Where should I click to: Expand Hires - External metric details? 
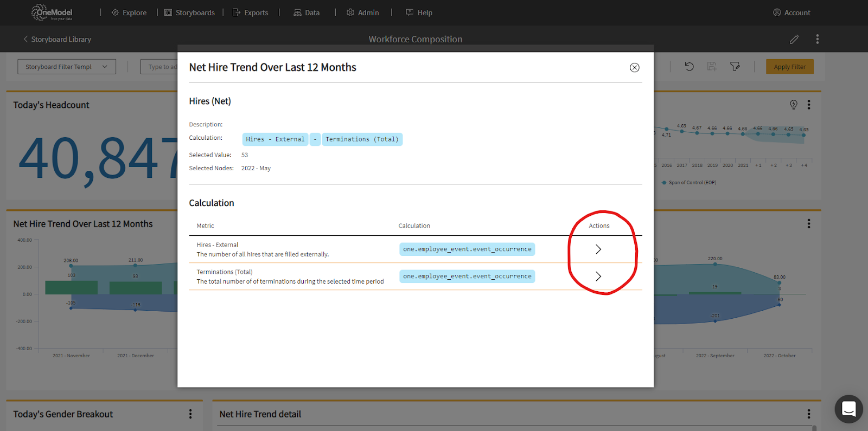tap(598, 249)
